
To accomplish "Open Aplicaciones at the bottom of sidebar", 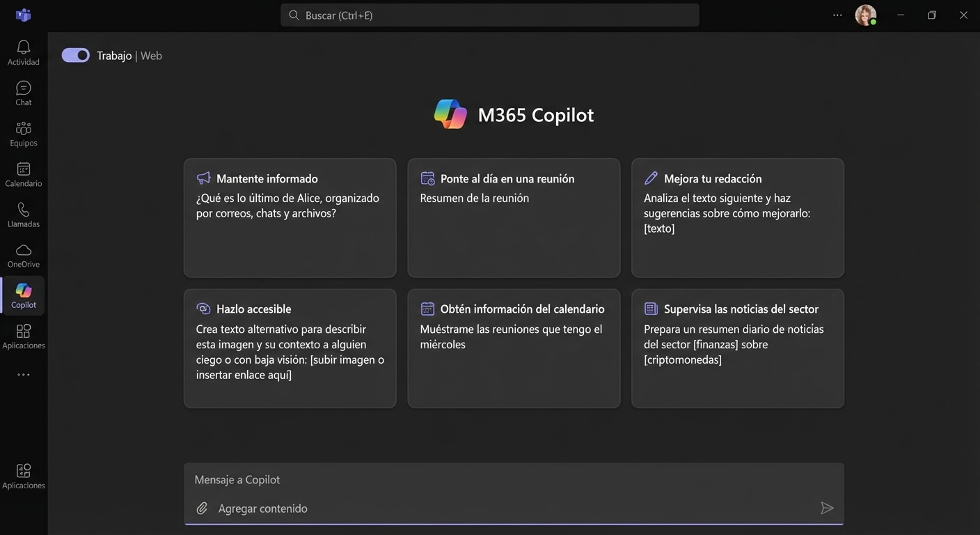I will point(23,474).
